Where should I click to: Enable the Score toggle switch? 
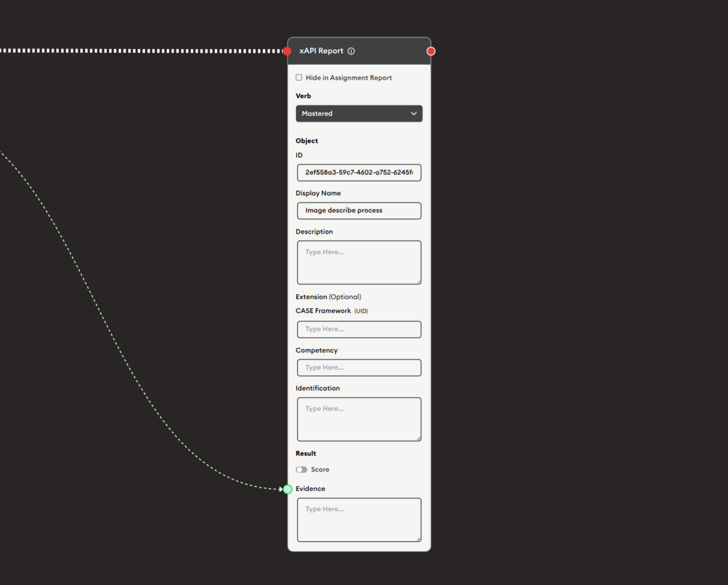click(301, 469)
